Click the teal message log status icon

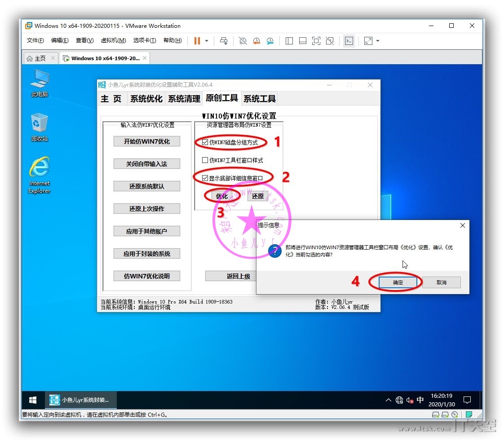click(469, 414)
